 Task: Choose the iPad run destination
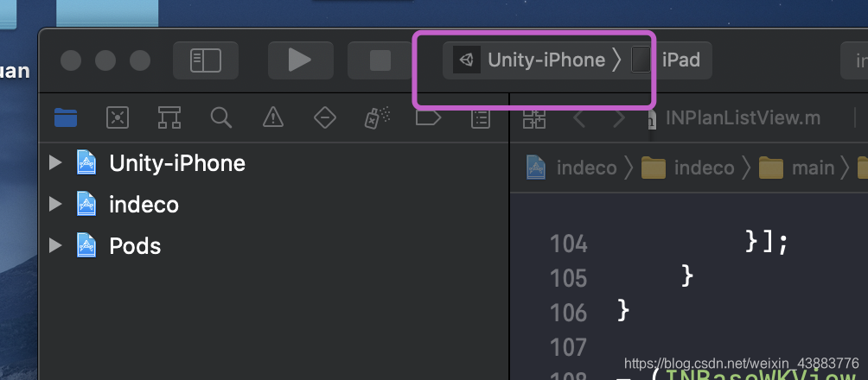[x=667, y=60]
